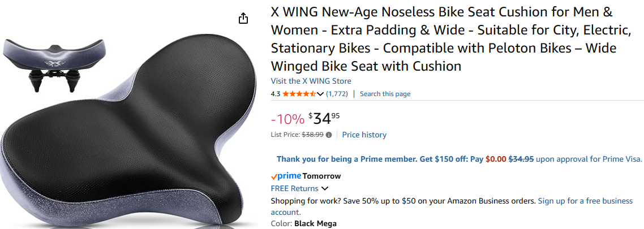Visit the X WING Store

click(x=311, y=81)
